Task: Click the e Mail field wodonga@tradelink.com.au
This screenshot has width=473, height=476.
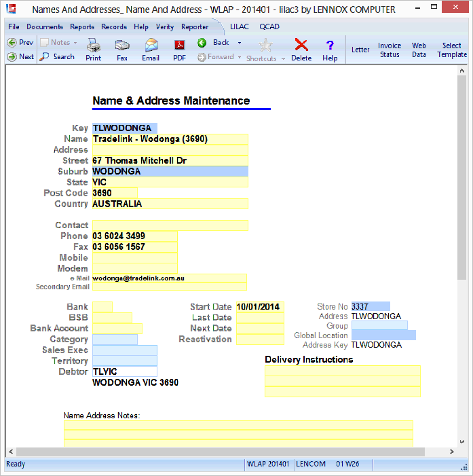Action: point(170,278)
